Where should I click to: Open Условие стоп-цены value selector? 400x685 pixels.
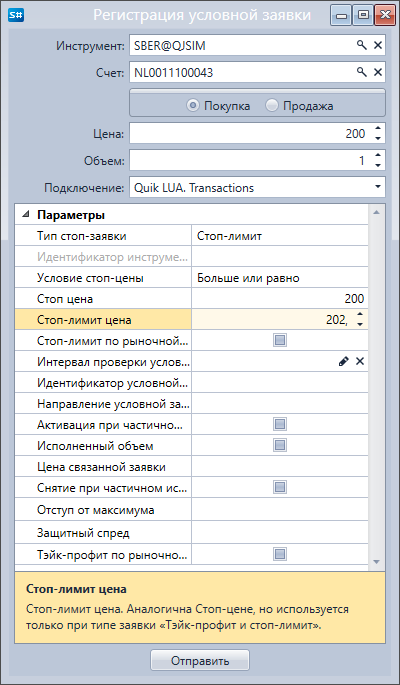pyautogui.click(x=279, y=278)
